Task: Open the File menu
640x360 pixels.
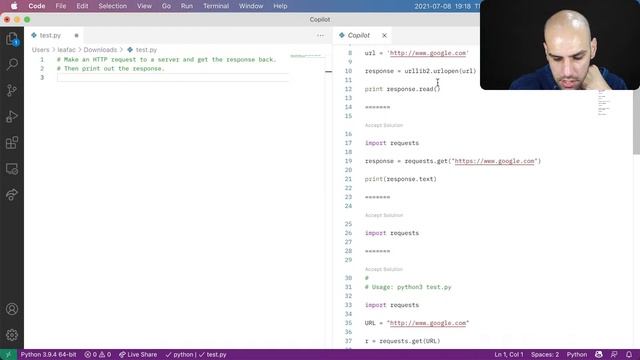Action: coord(61,6)
